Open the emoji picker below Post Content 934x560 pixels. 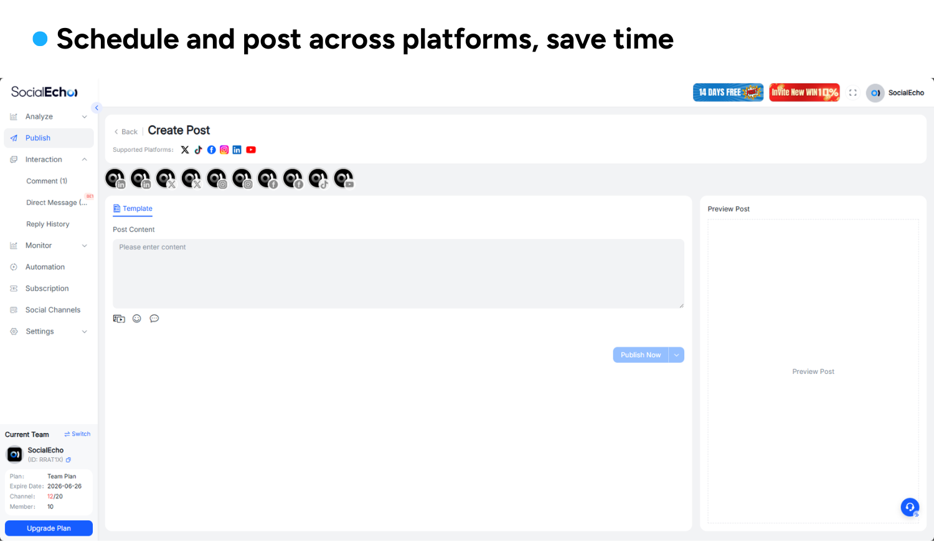[x=136, y=318]
